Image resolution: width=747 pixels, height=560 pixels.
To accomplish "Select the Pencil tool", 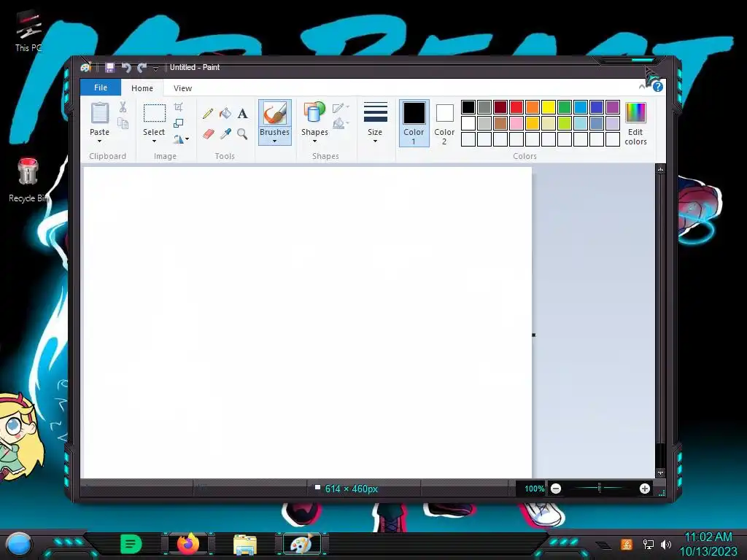I will 208,113.
